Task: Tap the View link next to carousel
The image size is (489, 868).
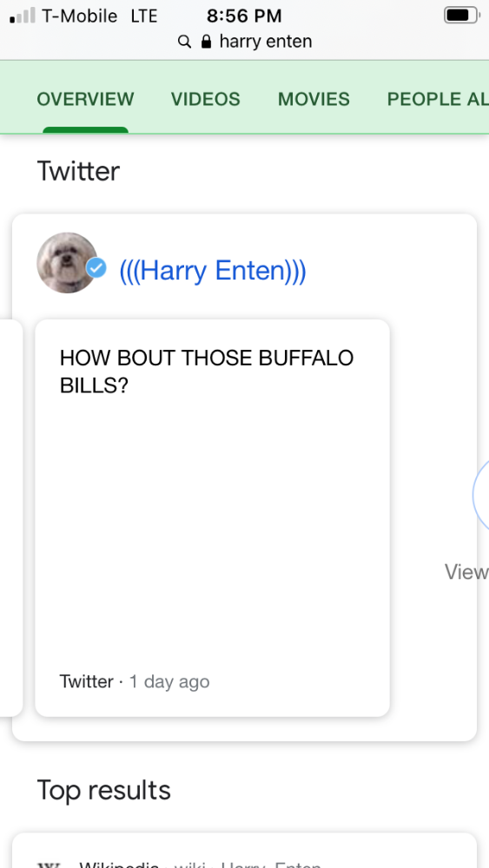Action: [x=466, y=572]
